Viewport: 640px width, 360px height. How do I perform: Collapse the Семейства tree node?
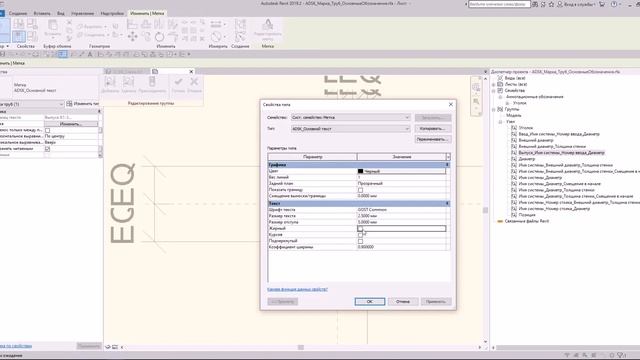[493, 90]
